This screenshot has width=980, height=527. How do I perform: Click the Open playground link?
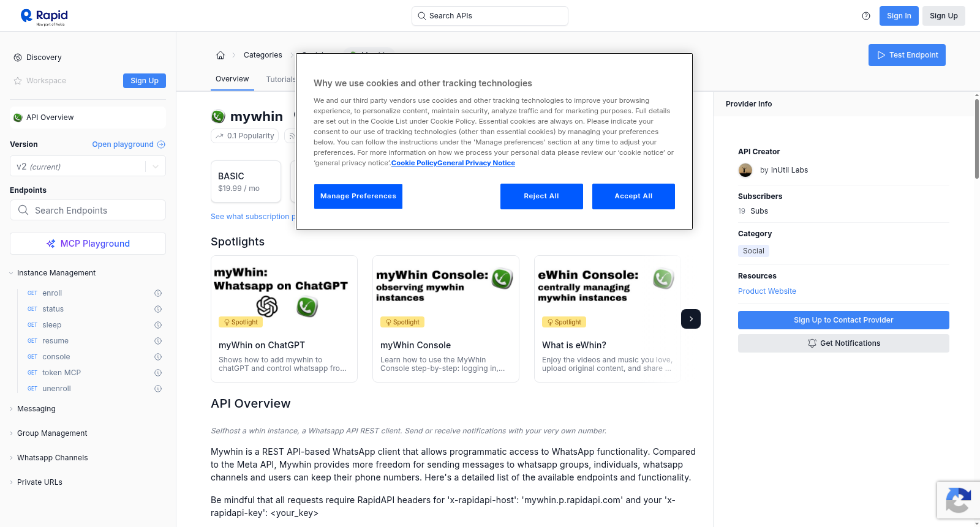pos(129,144)
